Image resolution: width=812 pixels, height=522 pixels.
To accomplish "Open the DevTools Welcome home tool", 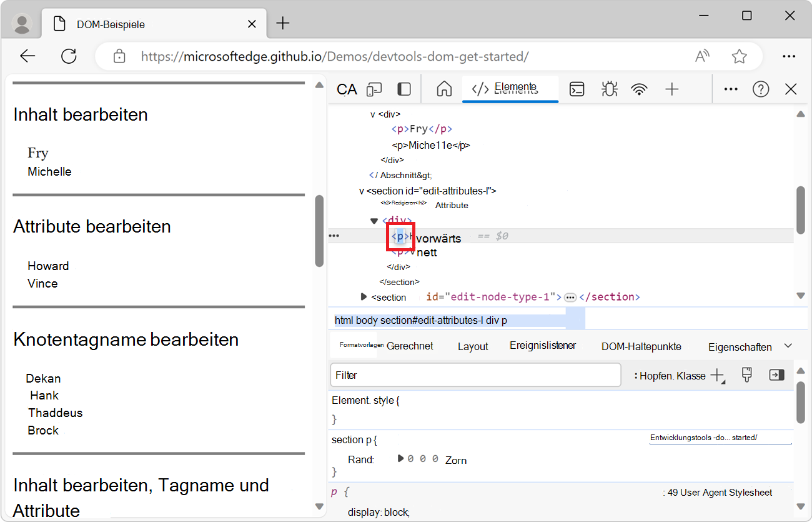I will pyautogui.click(x=444, y=89).
